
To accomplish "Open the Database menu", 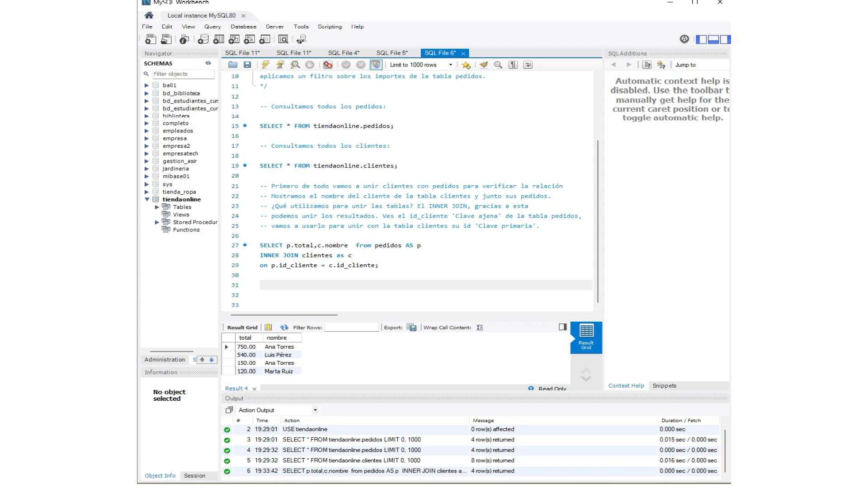I will (243, 27).
